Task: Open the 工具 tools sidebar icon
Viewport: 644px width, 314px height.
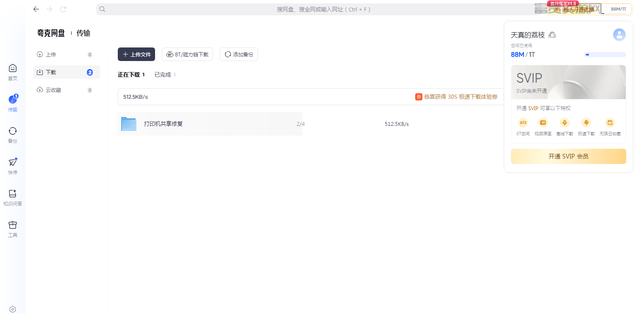Action: pos(13,229)
